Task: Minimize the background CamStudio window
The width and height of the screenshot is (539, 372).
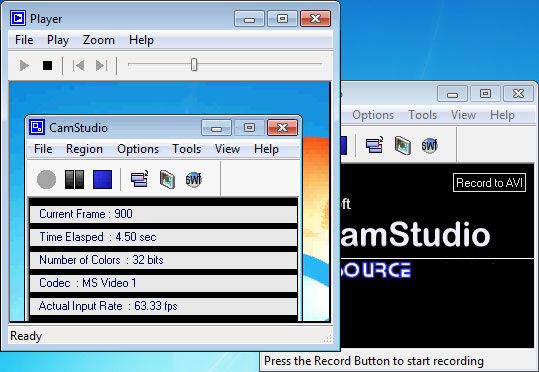Action: 452,94
